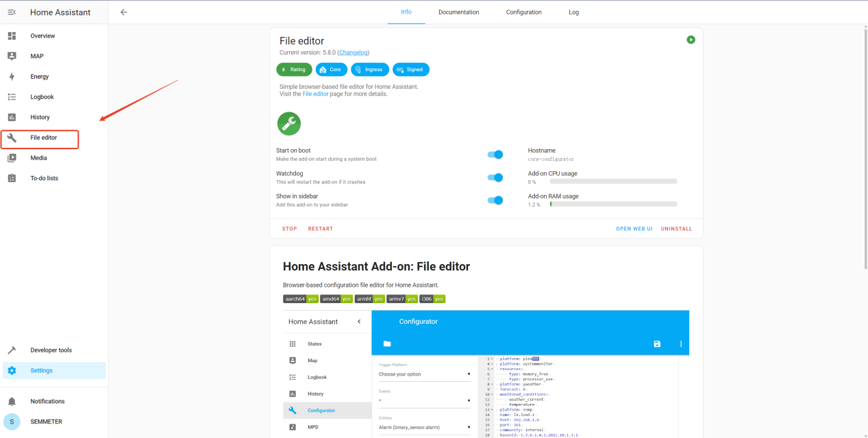
Task: Open the Media player icon
Action: pyautogui.click(x=12, y=158)
